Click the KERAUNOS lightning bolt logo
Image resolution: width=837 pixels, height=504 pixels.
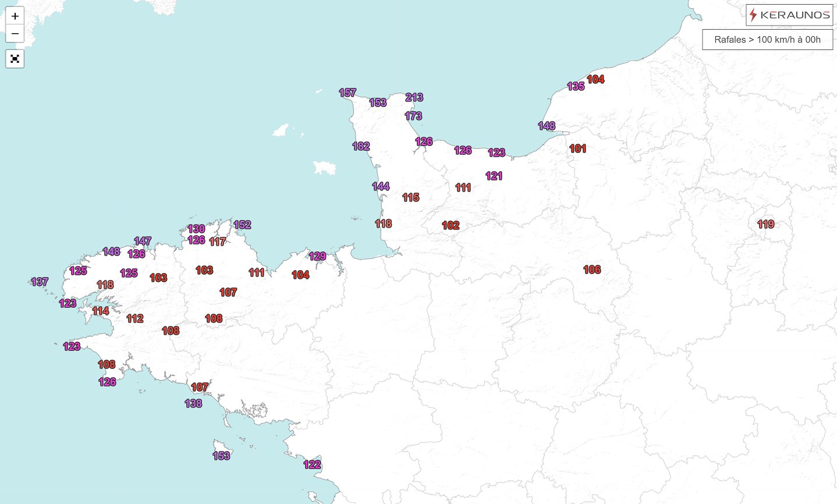[753, 15]
